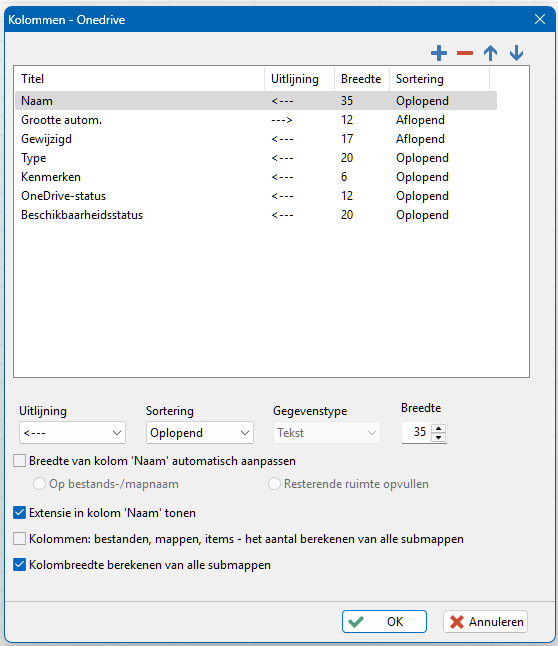Decrease Breedte value with down spinner

[438, 438]
